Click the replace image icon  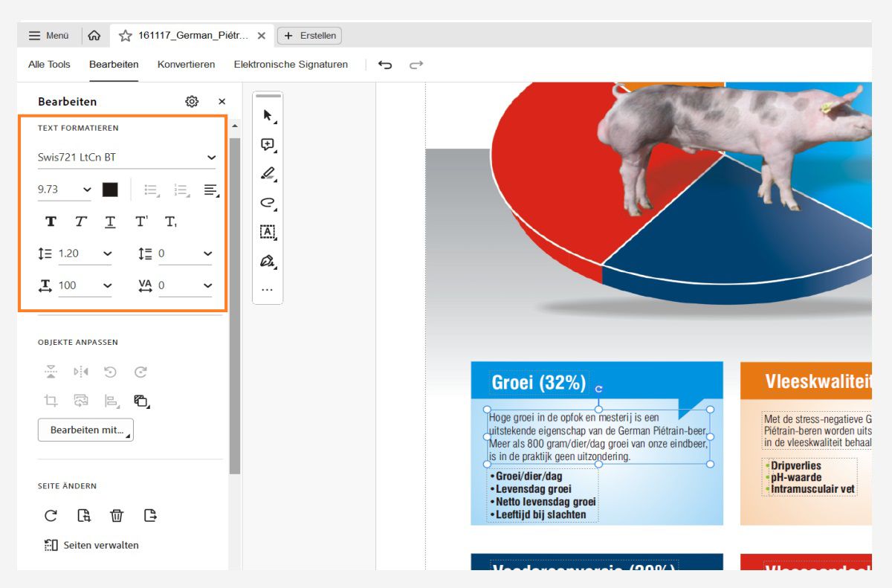80,401
